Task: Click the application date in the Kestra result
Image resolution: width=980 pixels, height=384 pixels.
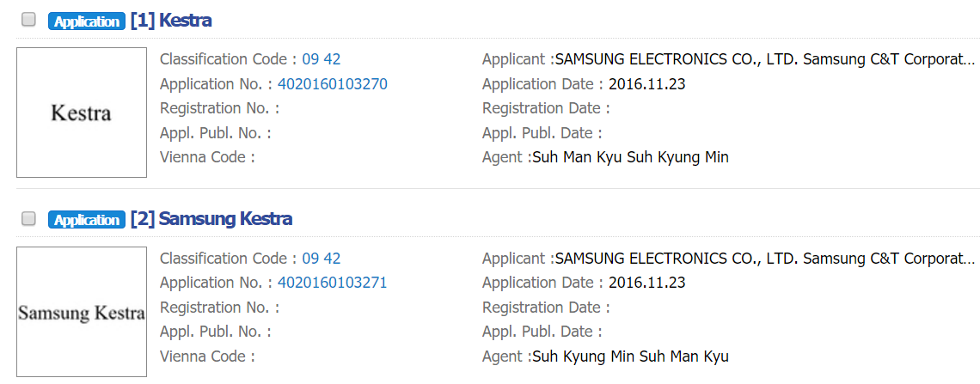Action: click(646, 84)
